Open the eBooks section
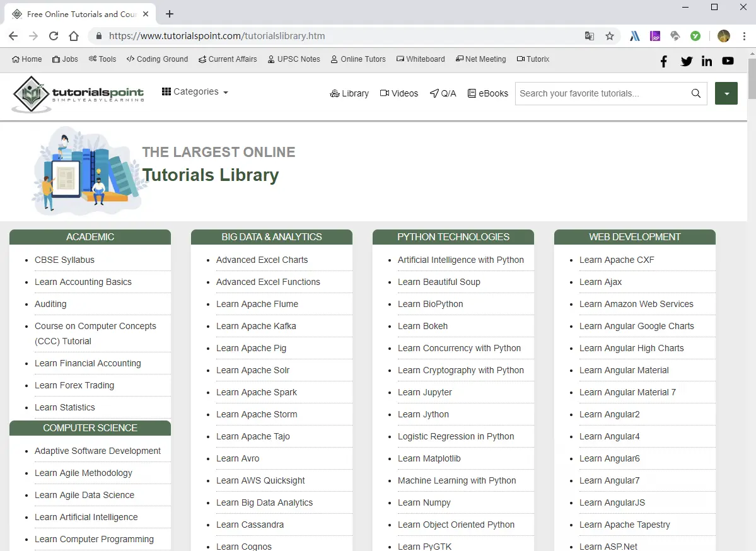756x551 pixels. 488,93
